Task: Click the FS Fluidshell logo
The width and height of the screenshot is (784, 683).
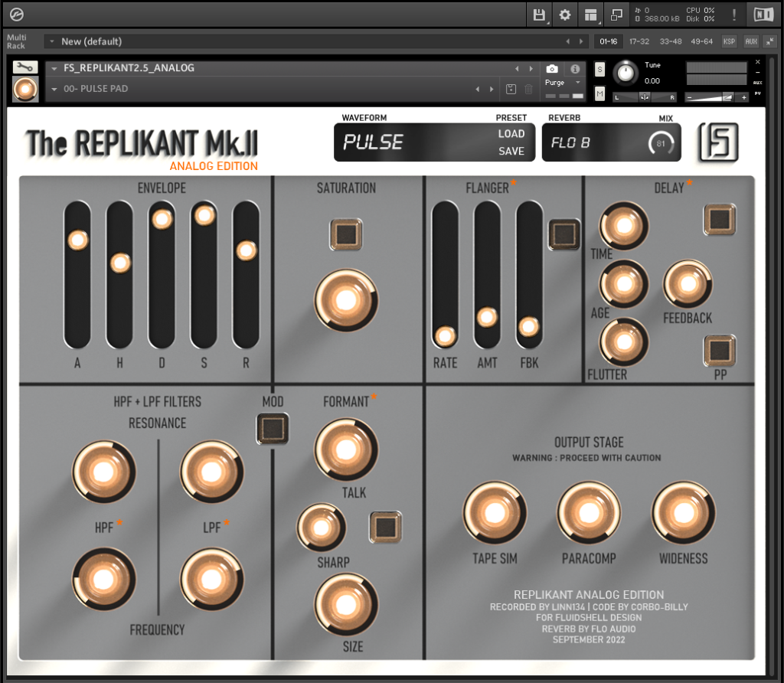Action: (x=718, y=142)
